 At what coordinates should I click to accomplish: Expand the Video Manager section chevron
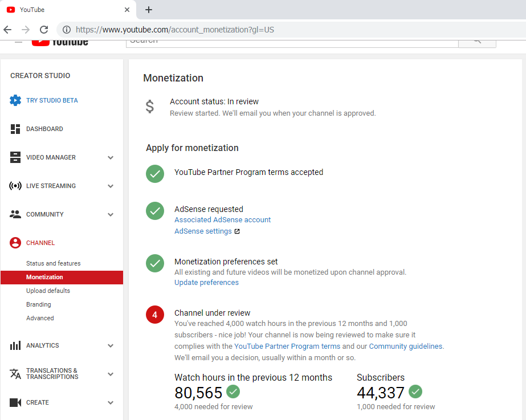[x=111, y=158]
